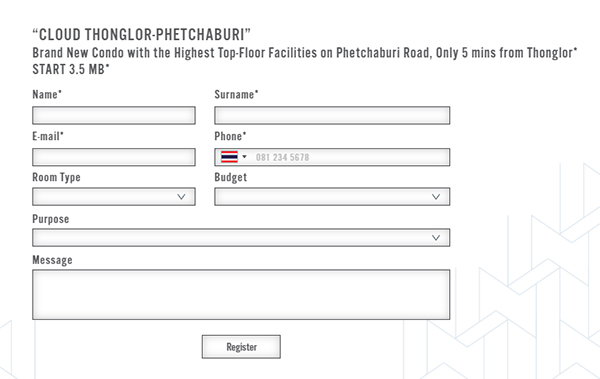Click the Surname* field label
This screenshot has height=379, width=600.
[x=236, y=95]
